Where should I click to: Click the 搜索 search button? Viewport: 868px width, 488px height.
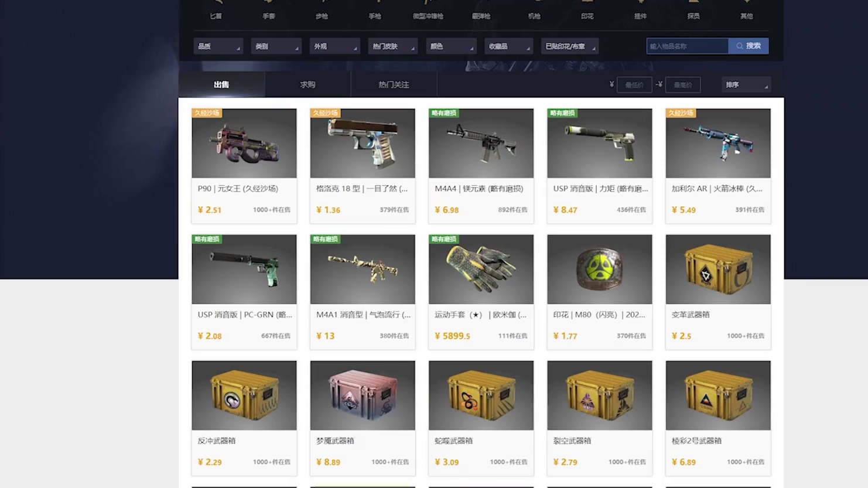(749, 46)
